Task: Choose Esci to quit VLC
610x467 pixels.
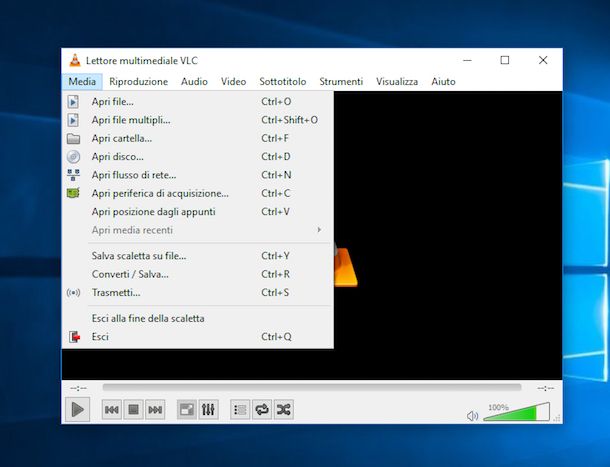Action: coord(198,337)
